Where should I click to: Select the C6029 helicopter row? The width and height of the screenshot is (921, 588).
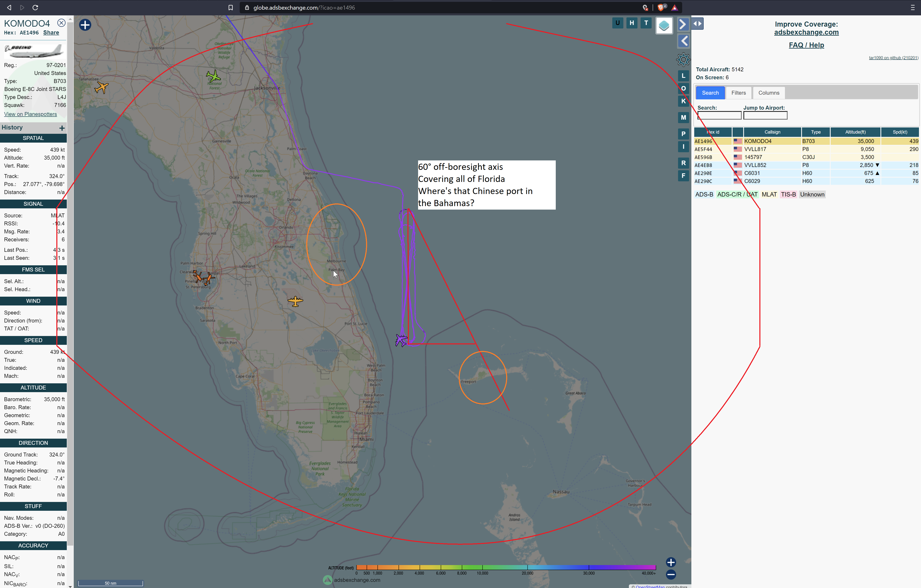click(806, 181)
